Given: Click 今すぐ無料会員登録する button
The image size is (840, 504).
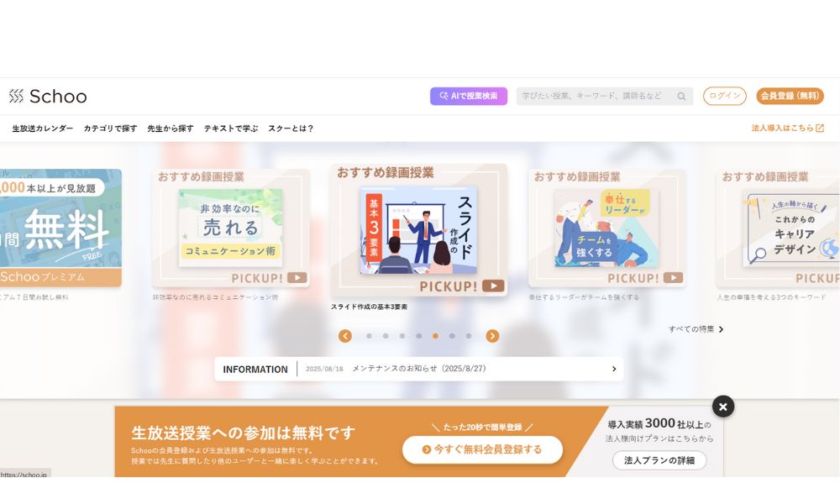Looking at the screenshot, I should 482,449.
